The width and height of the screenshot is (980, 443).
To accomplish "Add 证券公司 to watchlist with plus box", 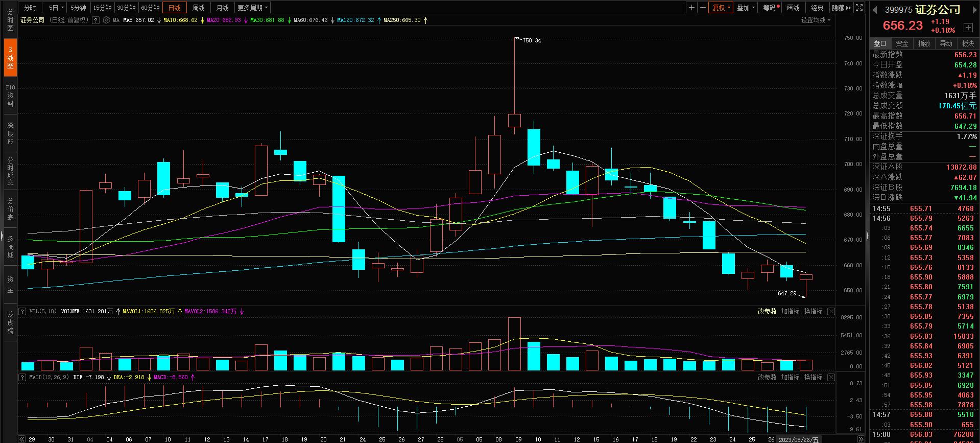I will tap(968, 28).
